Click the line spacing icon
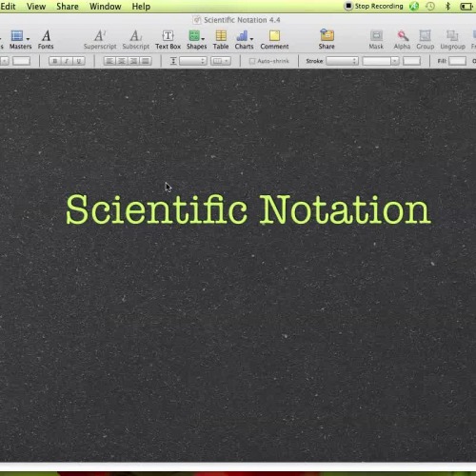 173,61
